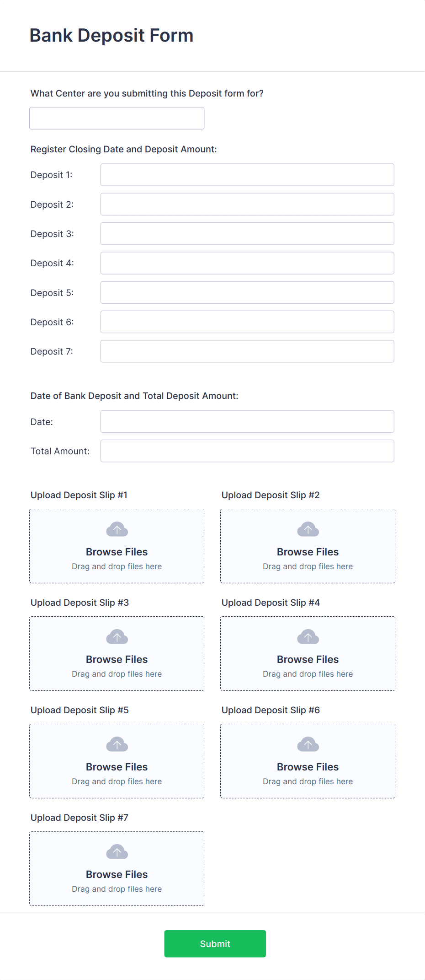Viewport: 425px width, 980px height.
Task: Click the upload cloud icon for Deposit Slip #3
Action: (117, 636)
